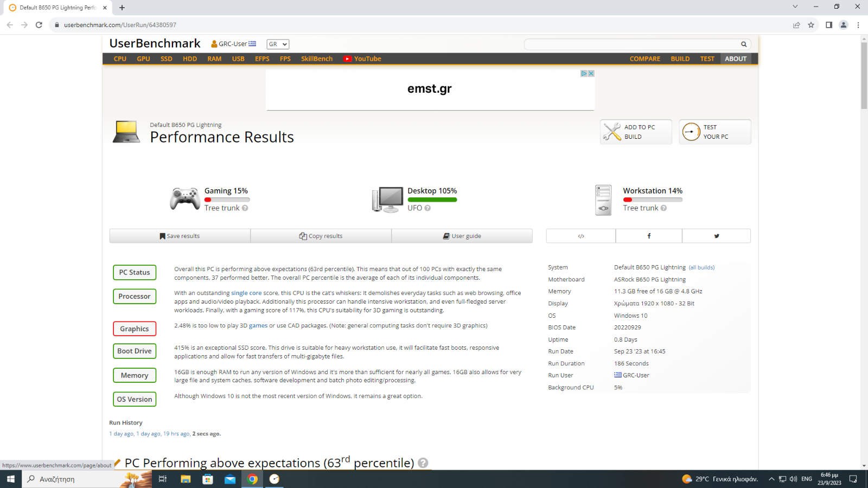Click Copy results button

[x=321, y=236]
